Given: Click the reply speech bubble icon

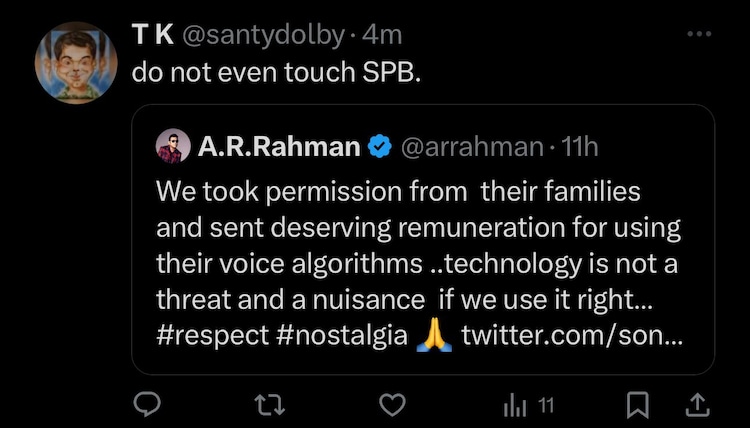Looking at the screenshot, I should pyautogui.click(x=148, y=404).
